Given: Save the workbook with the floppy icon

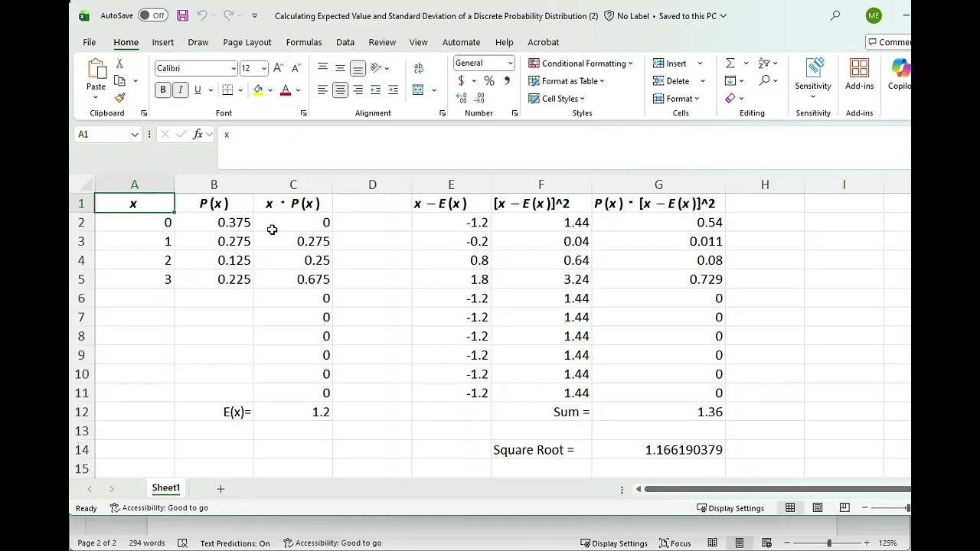Looking at the screenshot, I should pos(182,15).
